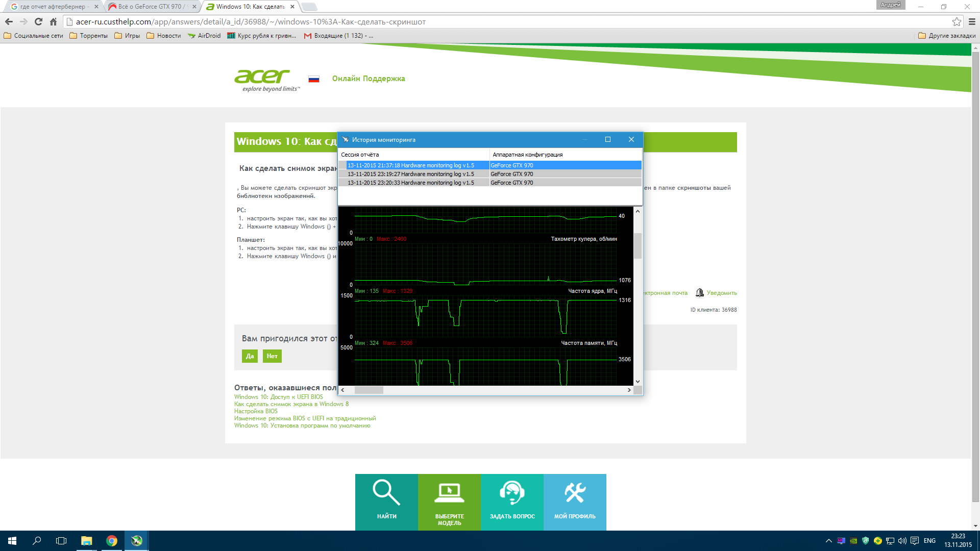Click the Russian flag language icon
This screenshot has height=551, width=980.
pyautogui.click(x=314, y=79)
